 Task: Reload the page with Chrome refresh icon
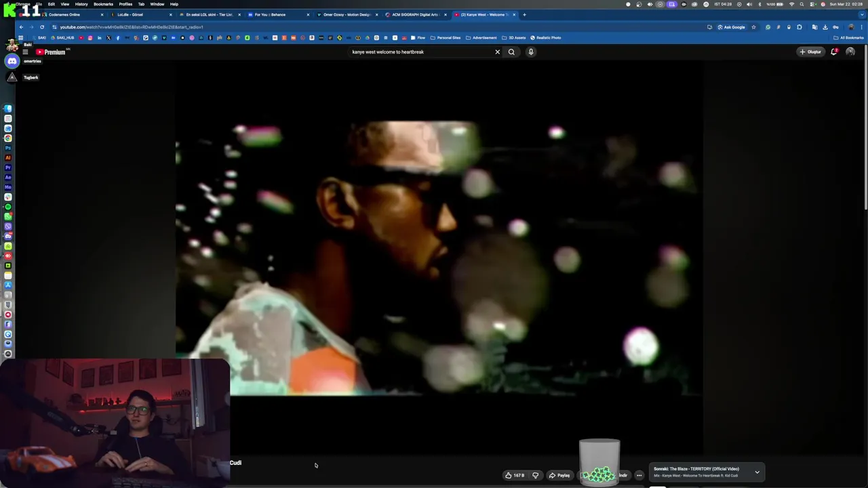(x=42, y=27)
